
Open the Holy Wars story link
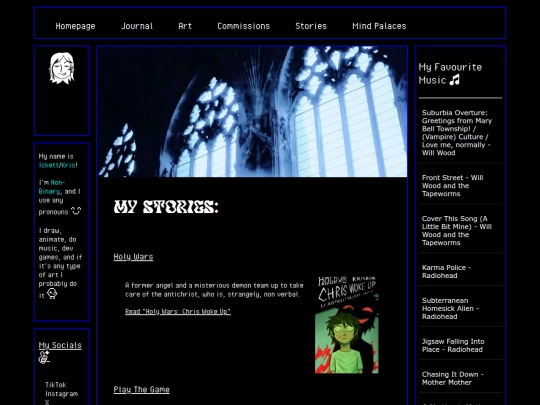coord(133,257)
